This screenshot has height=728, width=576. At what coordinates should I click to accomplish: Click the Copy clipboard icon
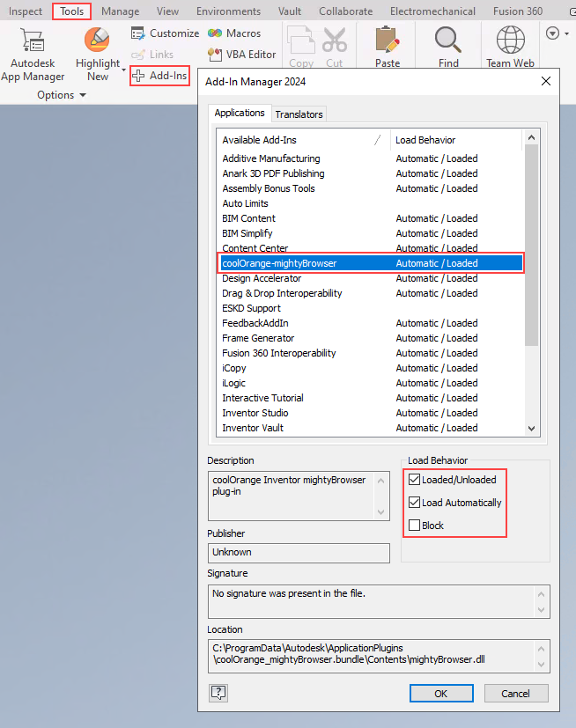click(301, 40)
